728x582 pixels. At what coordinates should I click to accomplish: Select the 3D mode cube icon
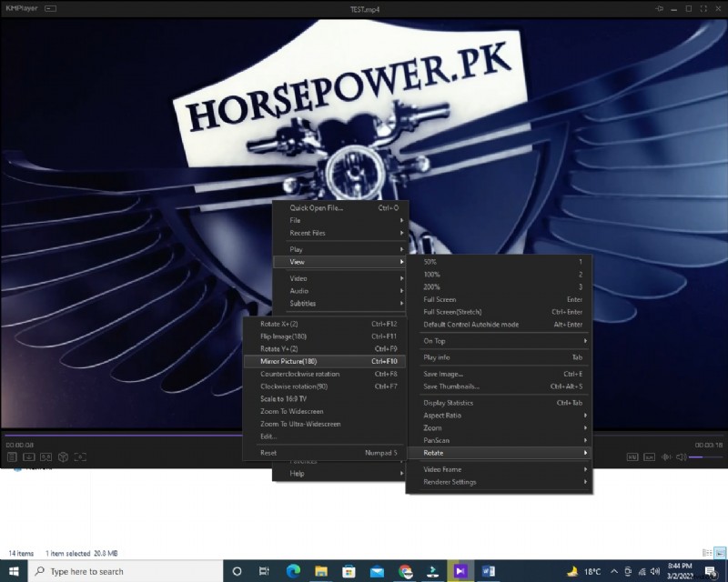[64, 457]
